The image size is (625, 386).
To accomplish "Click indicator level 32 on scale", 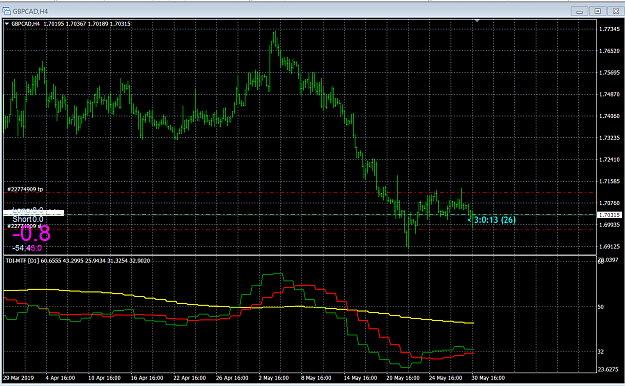I will 601,352.
